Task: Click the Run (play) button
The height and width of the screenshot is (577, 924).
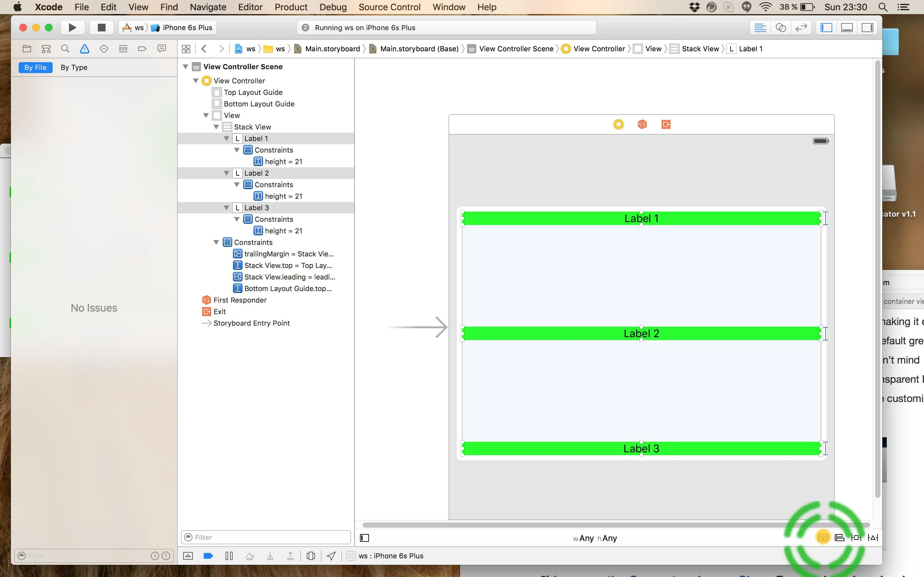Action: pos(72,28)
